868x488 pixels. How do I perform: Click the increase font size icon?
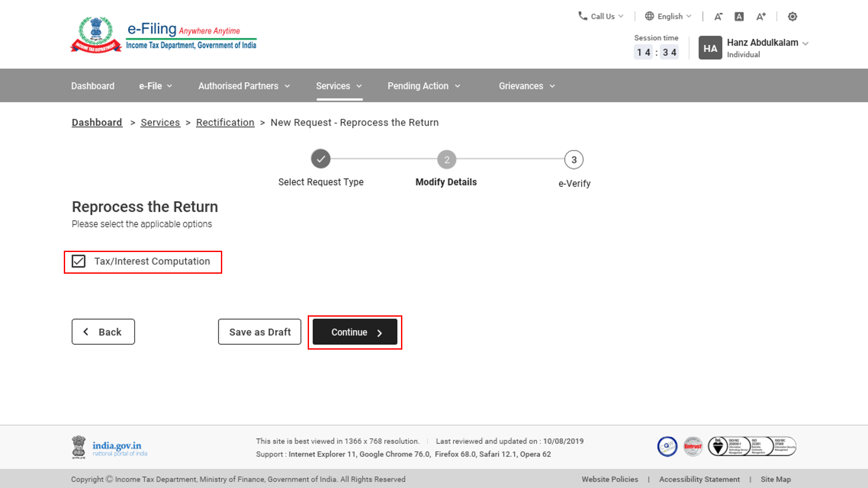point(761,16)
